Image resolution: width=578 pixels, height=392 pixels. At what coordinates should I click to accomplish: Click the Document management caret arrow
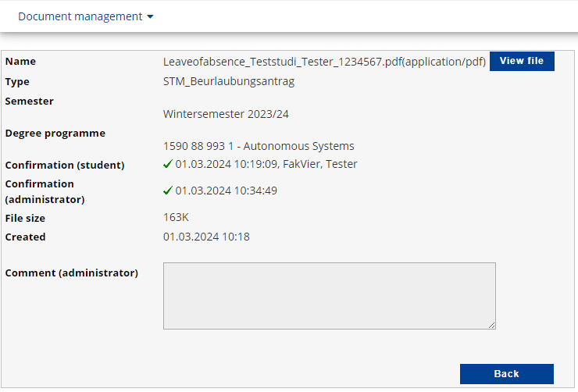pos(150,16)
